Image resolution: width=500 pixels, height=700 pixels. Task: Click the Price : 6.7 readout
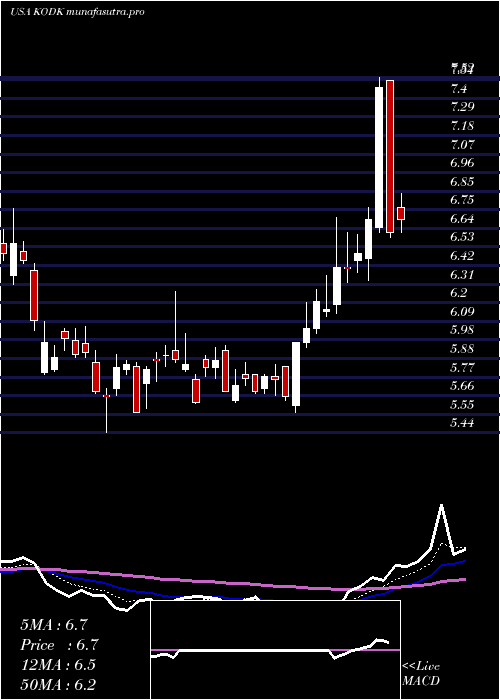pyautogui.click(x=59, y=645)
